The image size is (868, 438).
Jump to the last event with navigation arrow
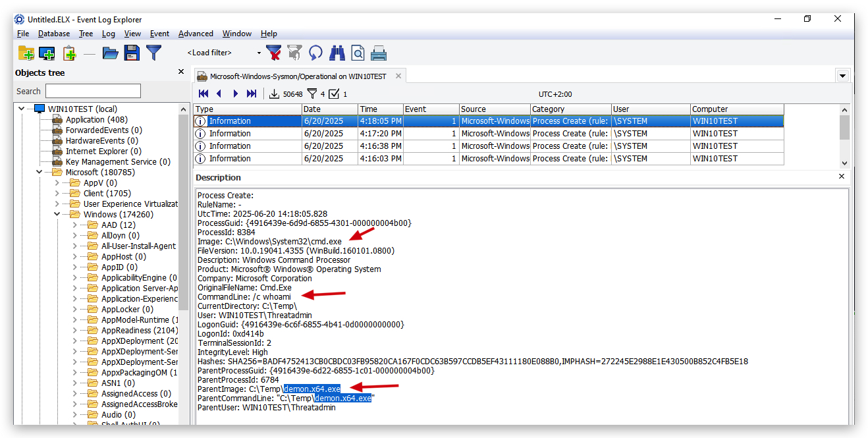252,94
